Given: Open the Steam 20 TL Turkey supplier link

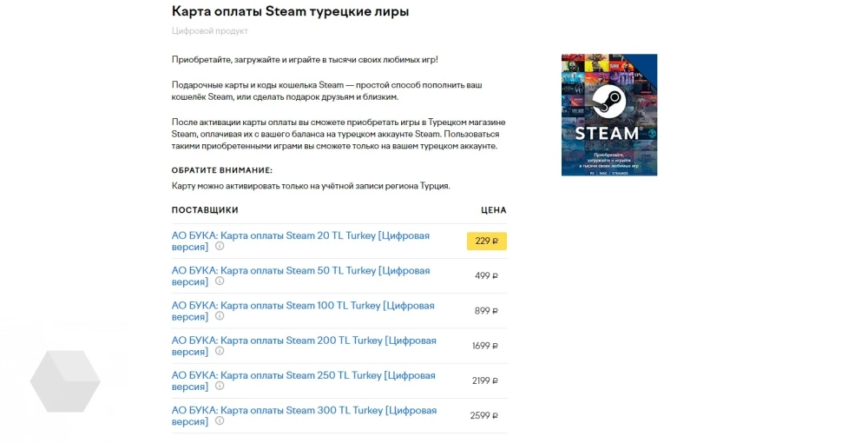Looking at the screenshot, I should pyautogui.click(x=300, y=235).
